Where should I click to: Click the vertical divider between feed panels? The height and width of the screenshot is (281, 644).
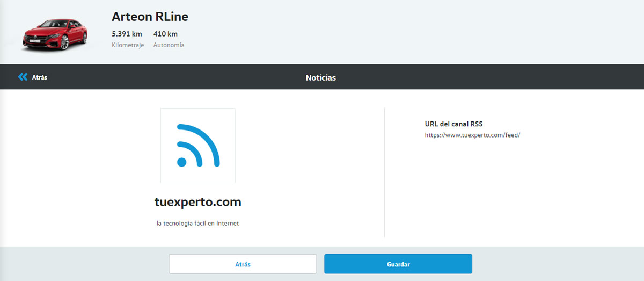click(x=384, y=172)
